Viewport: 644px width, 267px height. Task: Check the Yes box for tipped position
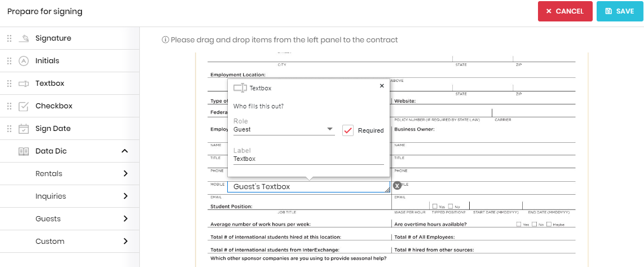point(435,206)
